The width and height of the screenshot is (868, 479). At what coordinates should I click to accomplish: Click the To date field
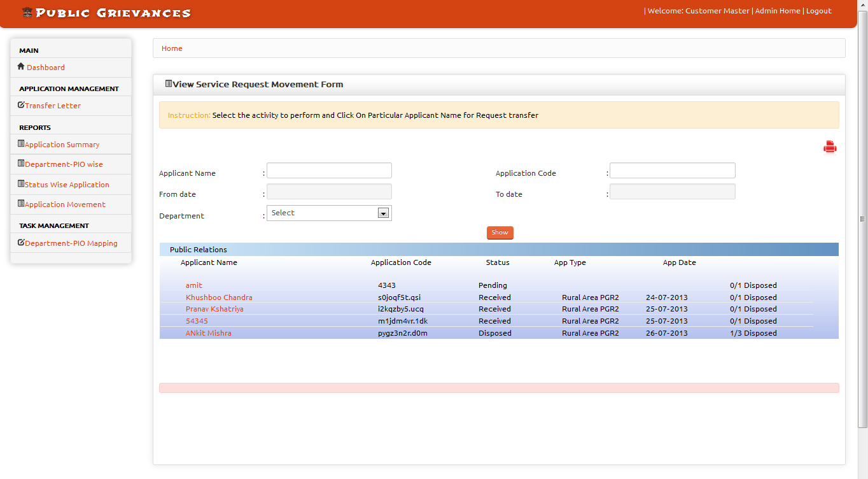pyautogui.click(x=673, y=192)
